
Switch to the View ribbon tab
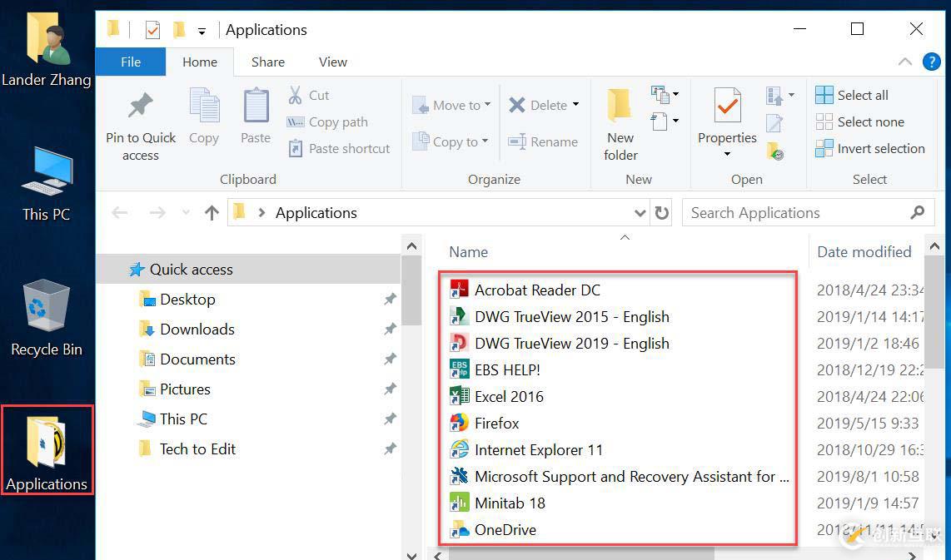333,62
